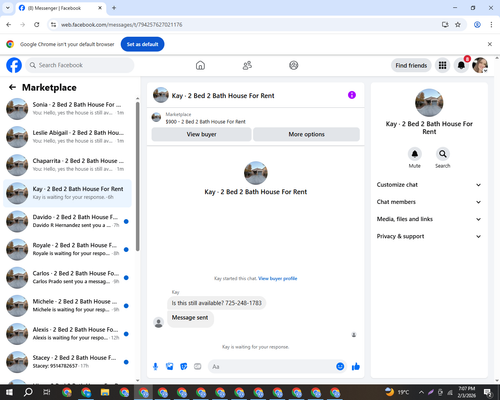This screenshot has width=500, height=400.
Task: Open the $900 2 Bed 2 Bath listing link
Action: coord(205,122)
